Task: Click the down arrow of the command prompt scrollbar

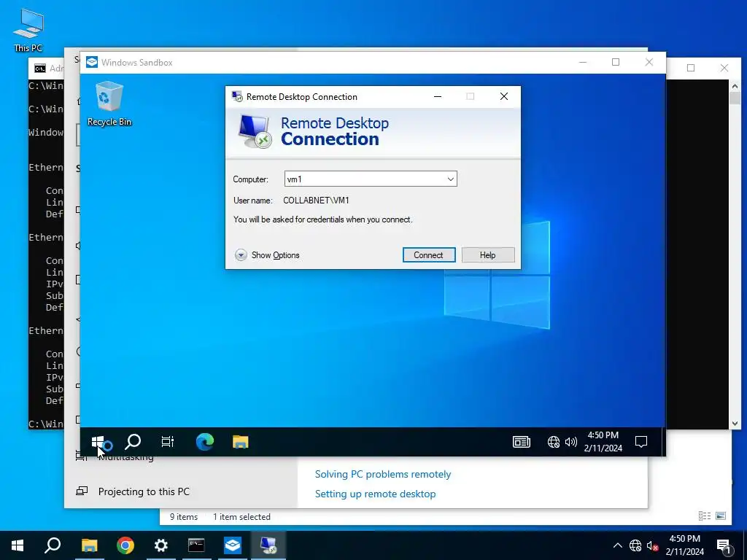Action: pyautogui.click(x=735, y=424)
